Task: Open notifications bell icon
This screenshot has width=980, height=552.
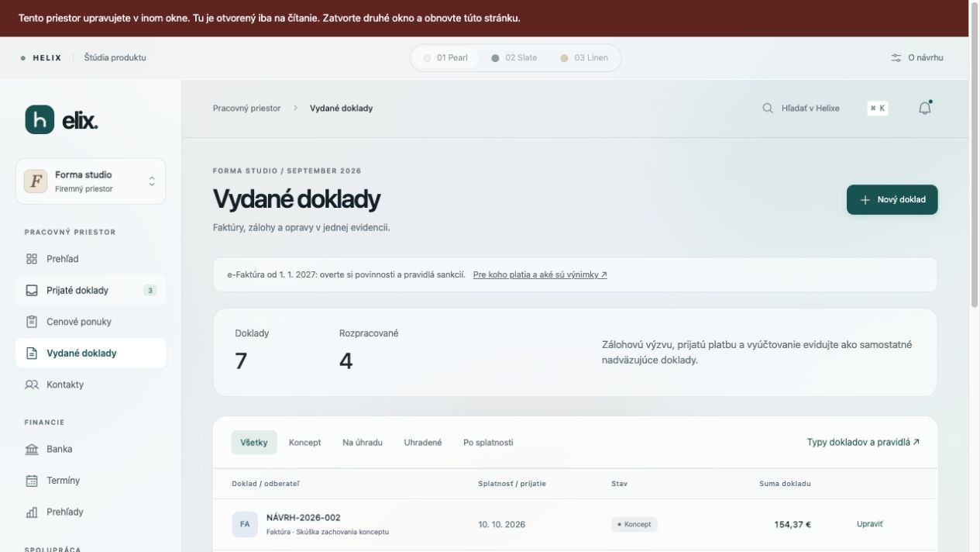Action: [x=924, y=109]
